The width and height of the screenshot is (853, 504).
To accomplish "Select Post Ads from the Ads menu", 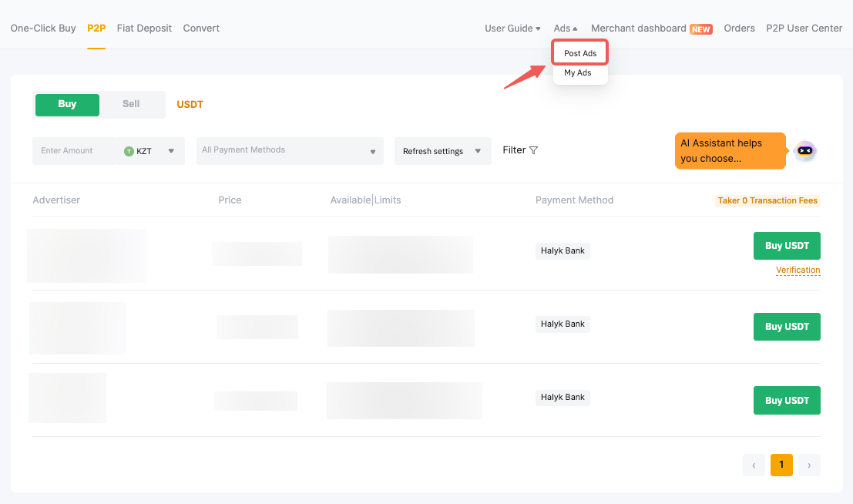I will click(x=580, y=53).
